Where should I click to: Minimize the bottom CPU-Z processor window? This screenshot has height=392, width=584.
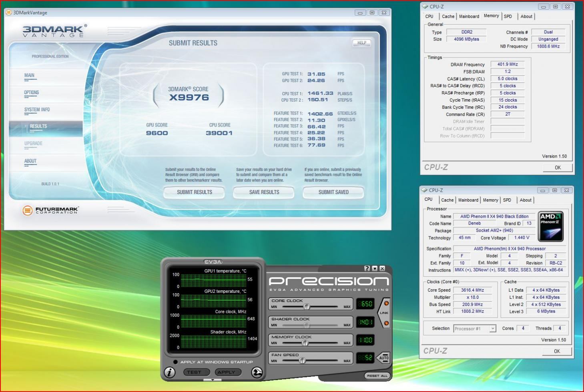tap(543, 190)
